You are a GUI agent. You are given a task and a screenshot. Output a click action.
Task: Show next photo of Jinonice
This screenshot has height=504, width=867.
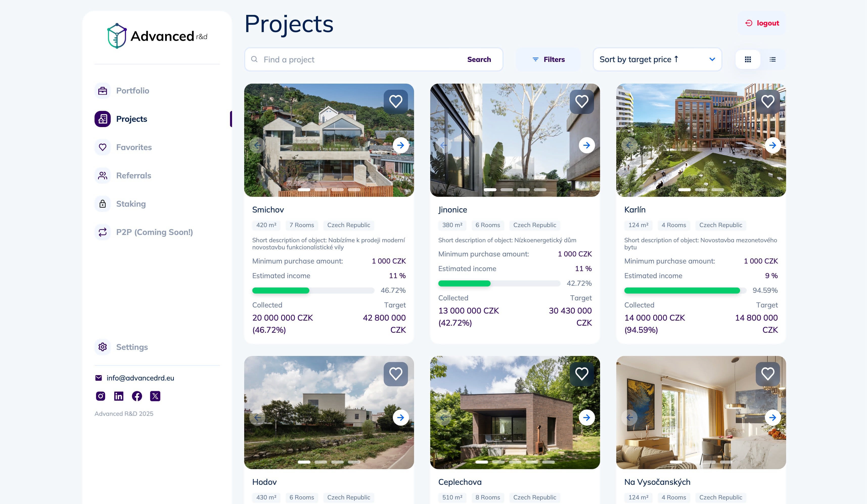587,145
